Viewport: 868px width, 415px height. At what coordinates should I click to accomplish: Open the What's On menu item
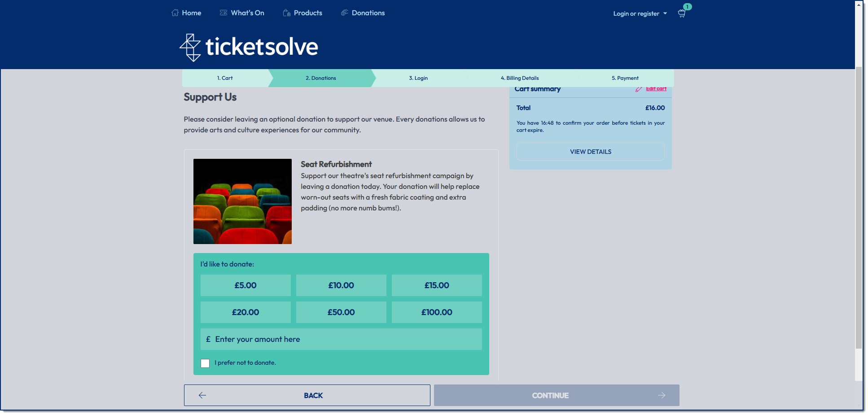pos(242,13)
